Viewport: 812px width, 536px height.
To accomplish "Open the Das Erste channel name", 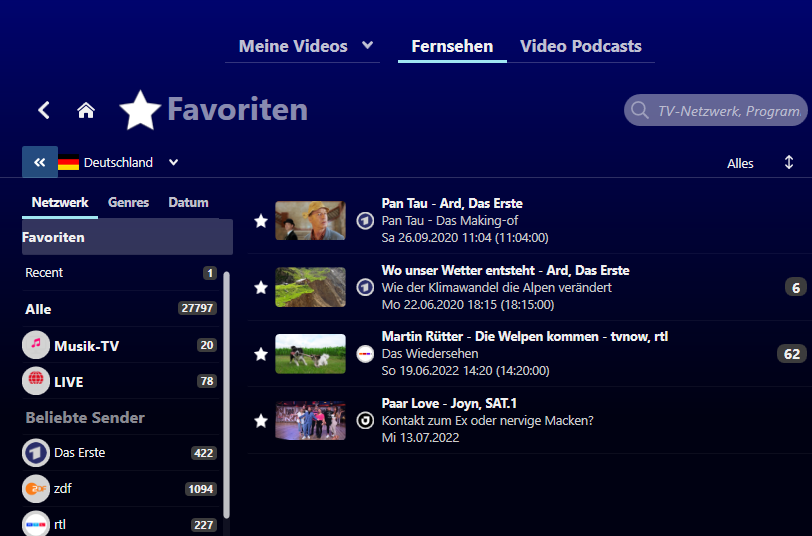I will 80,453.
